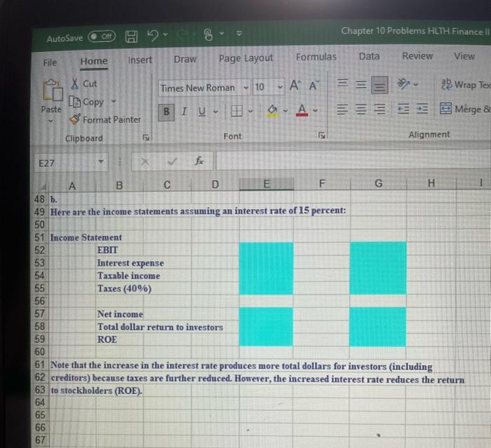This screenshot has height=448, width=491.
Task: Expand Copy options arrow
Action: (x=114, y=101)
